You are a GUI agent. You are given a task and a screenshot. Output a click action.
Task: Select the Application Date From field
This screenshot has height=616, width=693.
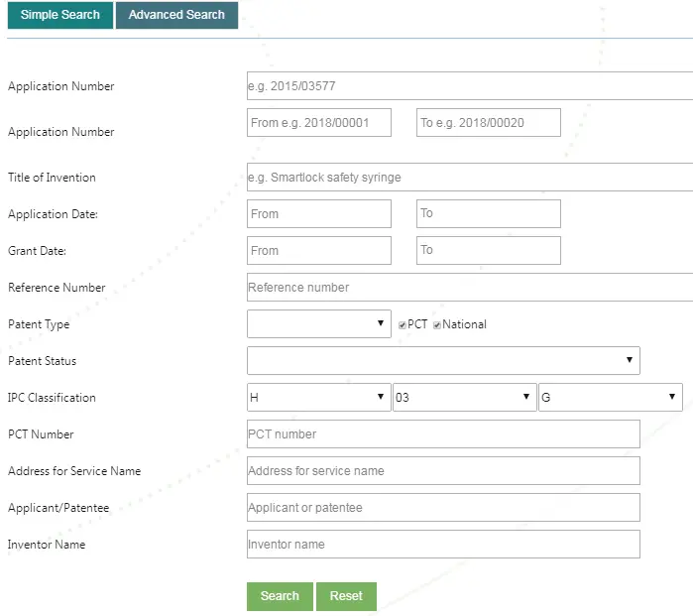pos(319,213)
